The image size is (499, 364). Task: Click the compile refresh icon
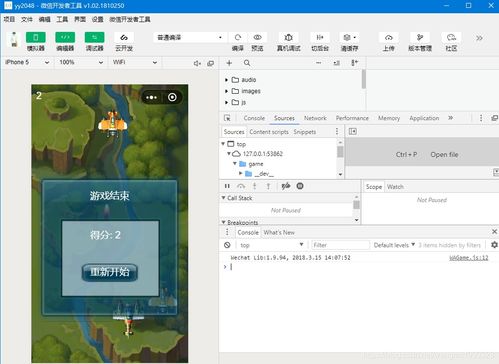point(238,37)
